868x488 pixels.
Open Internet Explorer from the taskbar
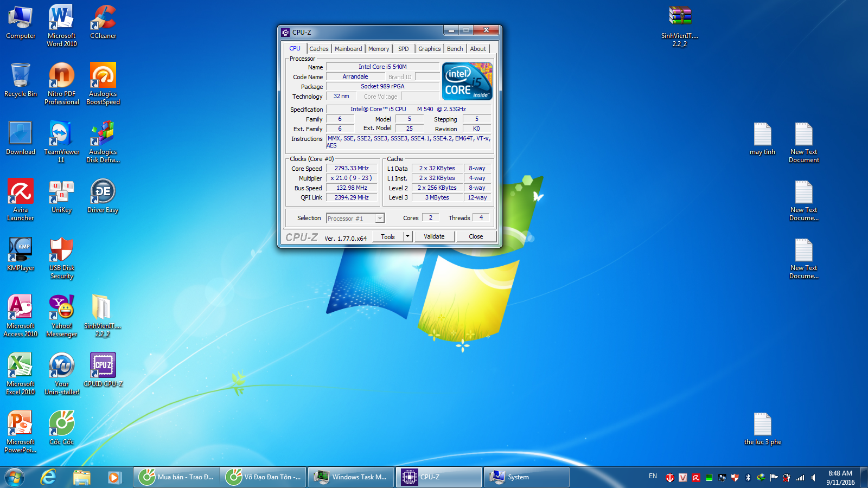click(49, 477)
